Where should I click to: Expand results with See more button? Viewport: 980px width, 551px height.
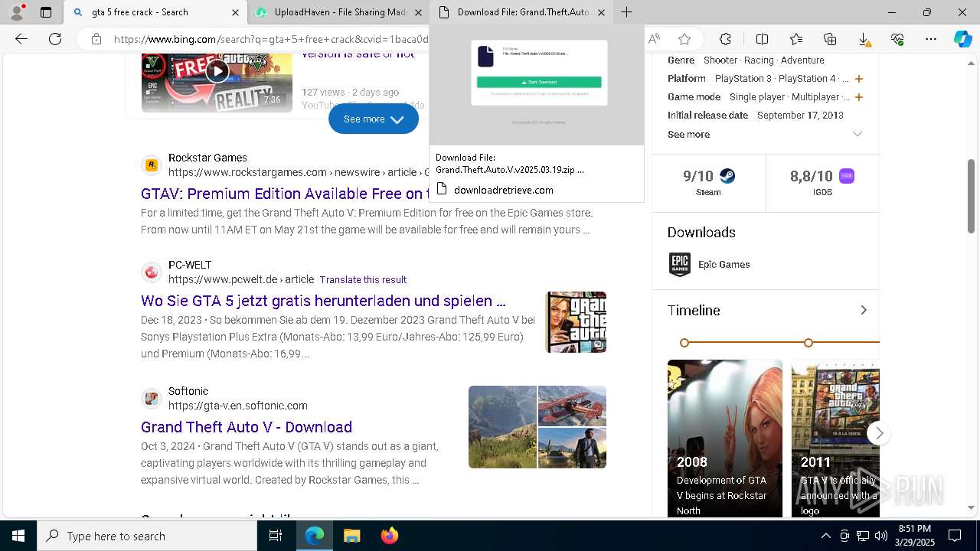pyautogui.click(x=374, y=119)
